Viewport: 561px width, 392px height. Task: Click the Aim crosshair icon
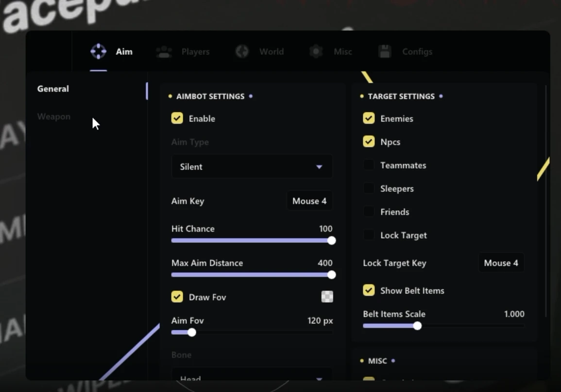click(99, 51)
